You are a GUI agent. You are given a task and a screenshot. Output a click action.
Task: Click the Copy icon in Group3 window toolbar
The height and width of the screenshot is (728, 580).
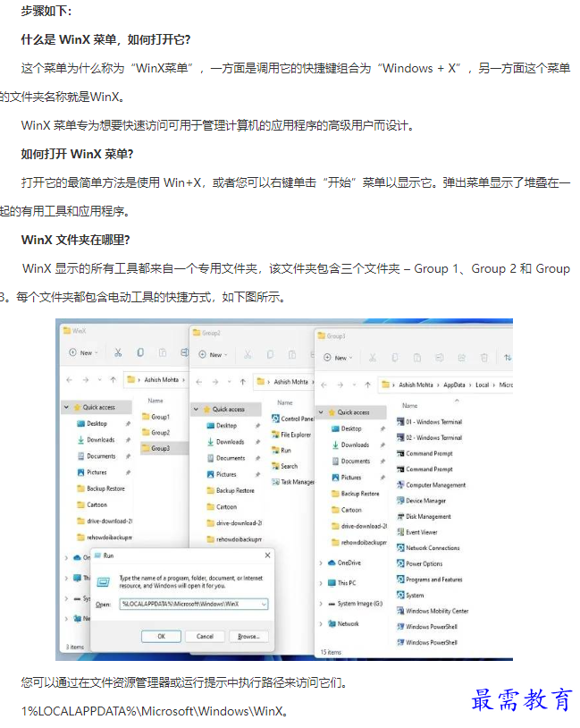click(394, 358)
